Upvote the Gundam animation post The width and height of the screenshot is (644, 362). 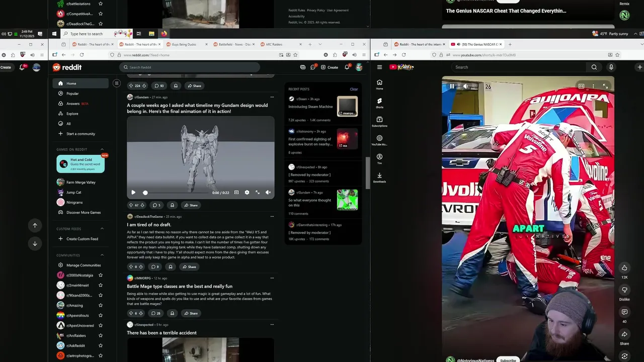click(131, 205)
